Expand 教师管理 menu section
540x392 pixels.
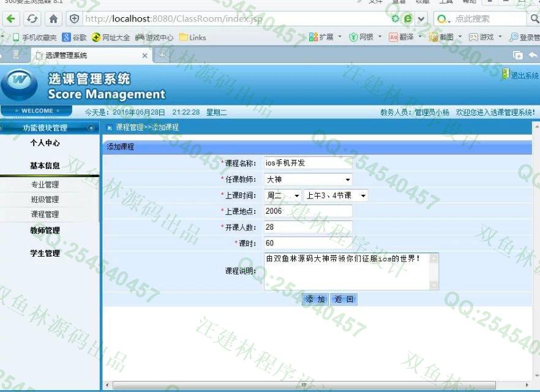tap(45, 230)
